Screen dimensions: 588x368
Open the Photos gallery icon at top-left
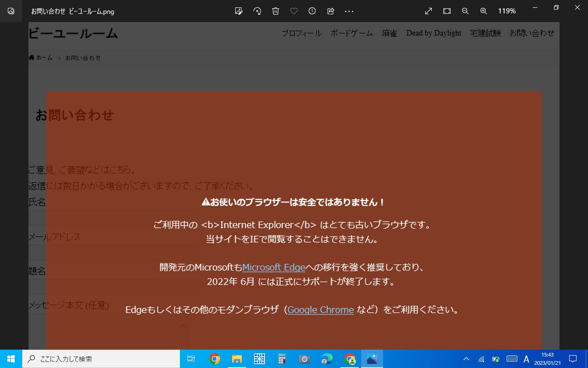(x=11, y=11)
